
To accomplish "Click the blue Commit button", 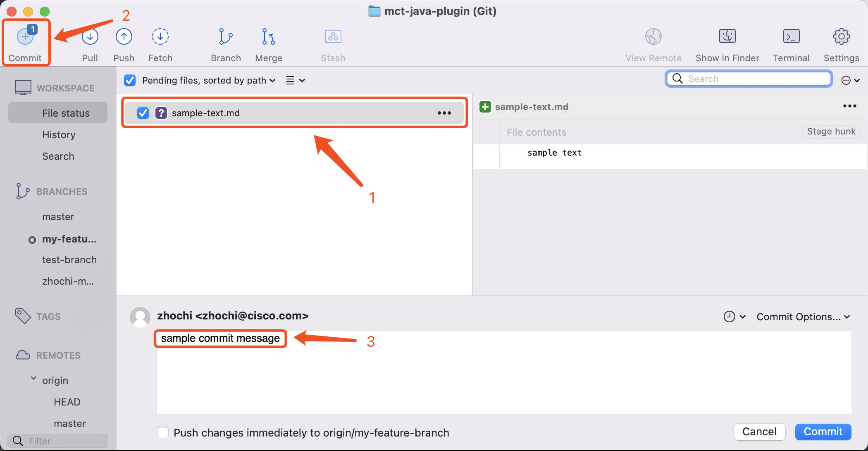I will pos(823,432).
